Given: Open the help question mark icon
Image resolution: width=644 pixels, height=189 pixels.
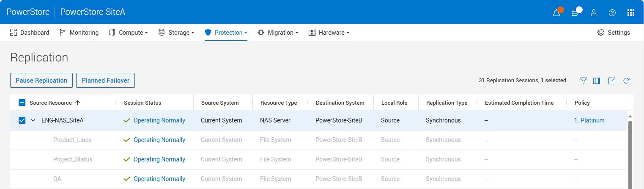Looking at the screenshot, I should tap(612, 13).
